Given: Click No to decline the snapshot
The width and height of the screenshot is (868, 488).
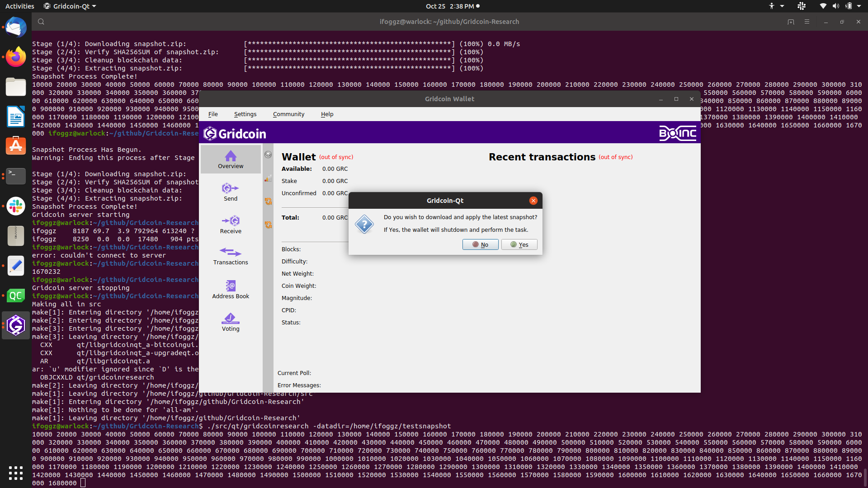Looking at the screenshot, I should tap(480, 244).
